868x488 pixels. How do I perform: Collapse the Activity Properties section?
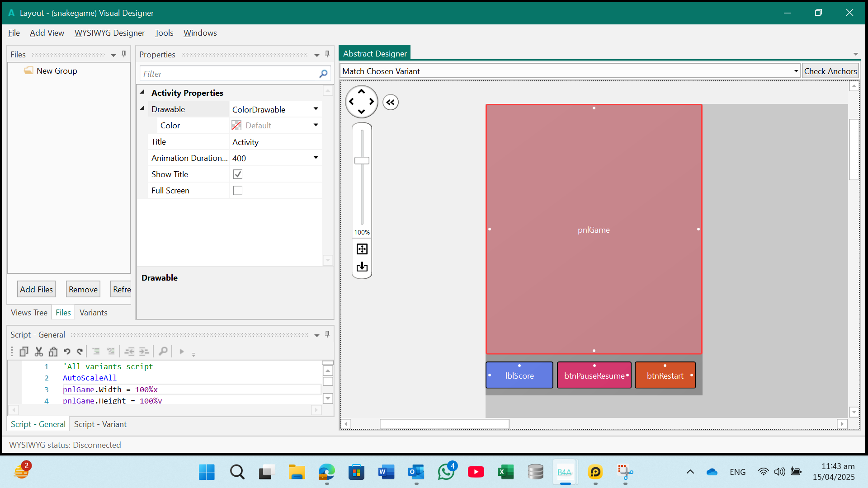[x=142, y=92]
